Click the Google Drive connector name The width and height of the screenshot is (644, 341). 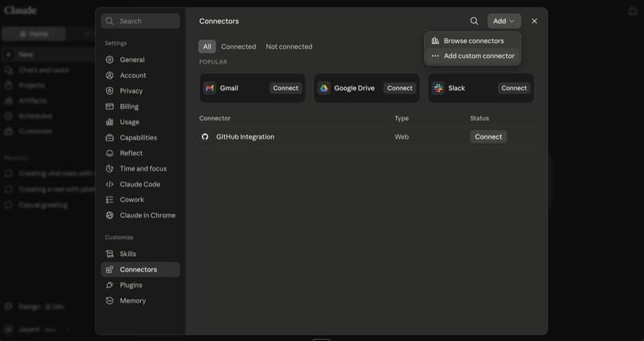[354, 88]
